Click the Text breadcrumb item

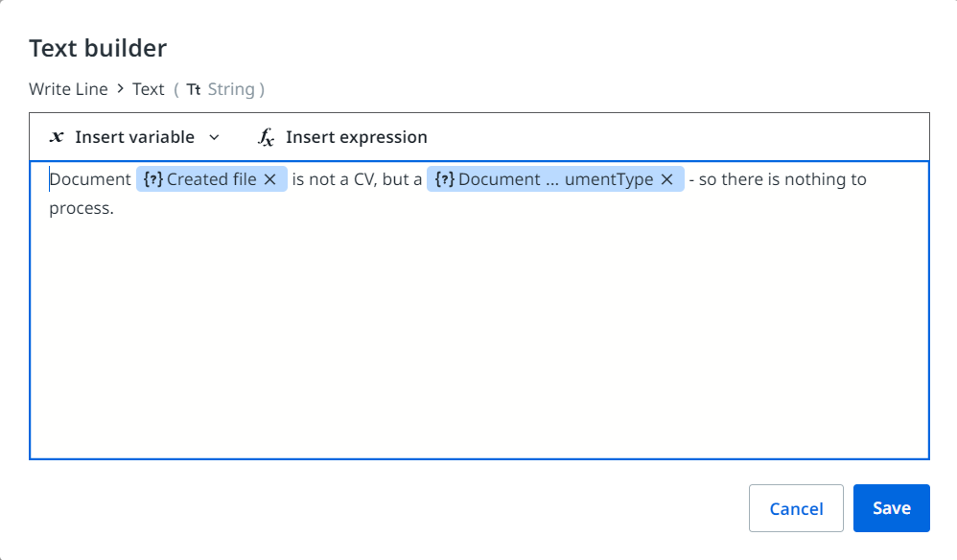click(149, 89)
